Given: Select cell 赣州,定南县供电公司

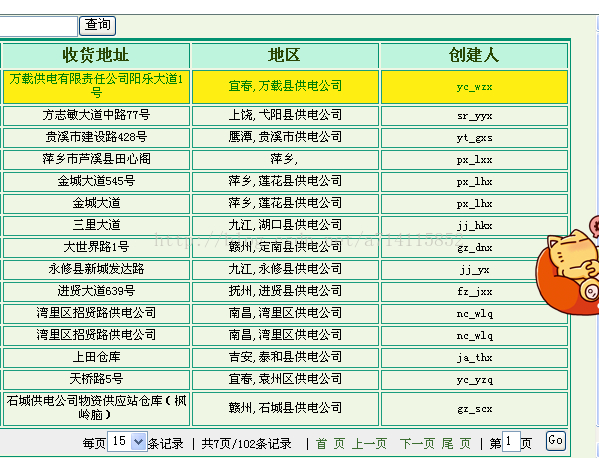Looking at the screenshot, I should pyautogui.click(x=285, y=248).
